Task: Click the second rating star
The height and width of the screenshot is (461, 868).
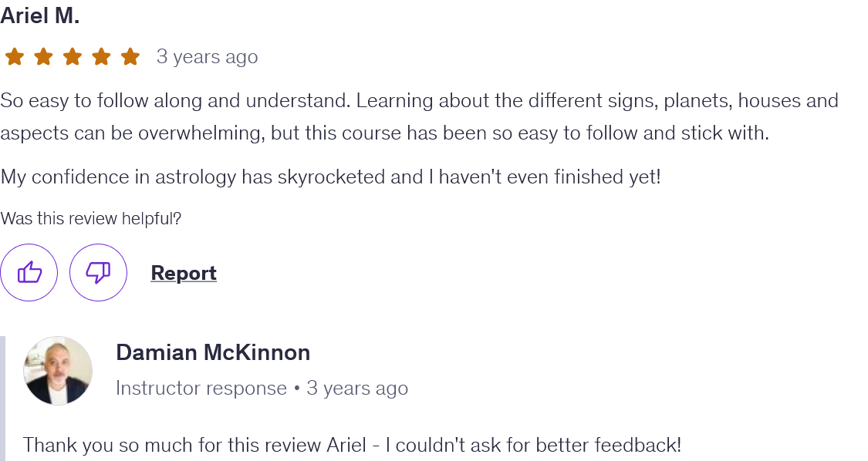Action: click(x=43, y=56)
